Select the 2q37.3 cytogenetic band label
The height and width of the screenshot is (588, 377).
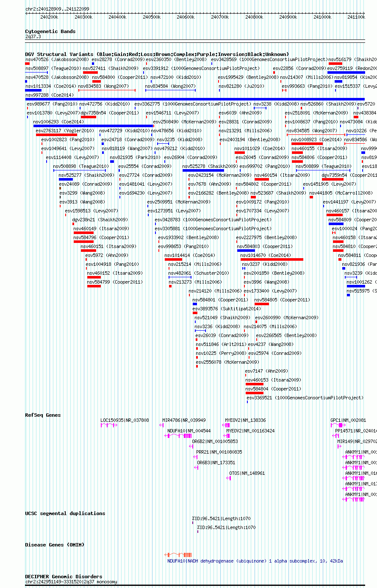33,36
